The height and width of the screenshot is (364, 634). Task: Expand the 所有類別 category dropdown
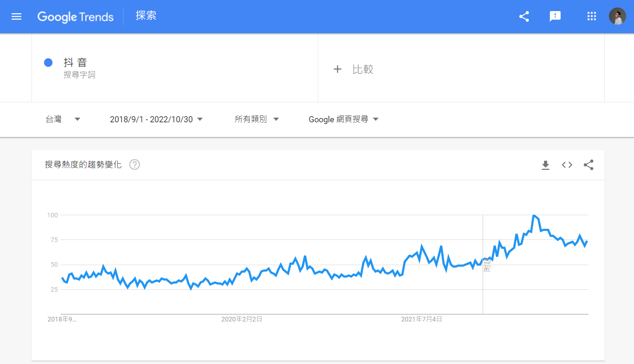[x=256, y=119]
